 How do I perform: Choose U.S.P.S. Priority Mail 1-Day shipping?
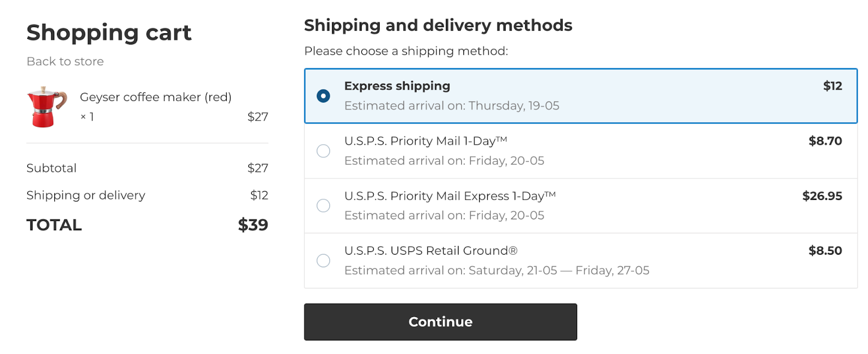[323, 151]
